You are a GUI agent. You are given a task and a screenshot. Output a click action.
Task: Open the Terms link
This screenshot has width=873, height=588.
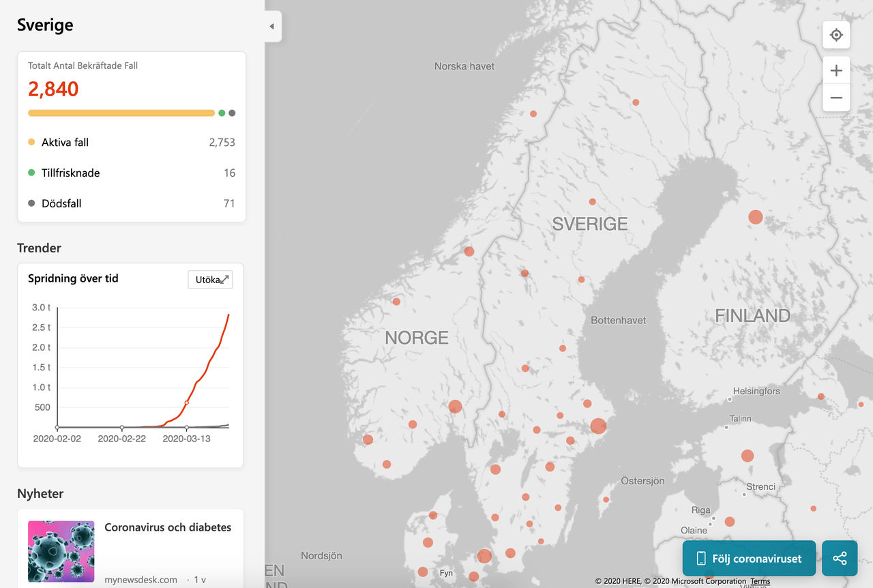tap(760, 581)
